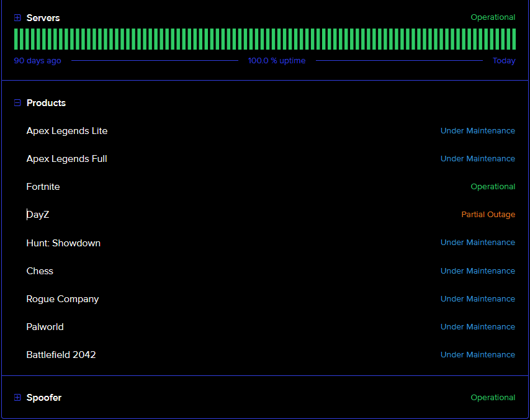530x420 pixels.
Task: Click the last green uptime bar
Action: [x=514, y=39]
